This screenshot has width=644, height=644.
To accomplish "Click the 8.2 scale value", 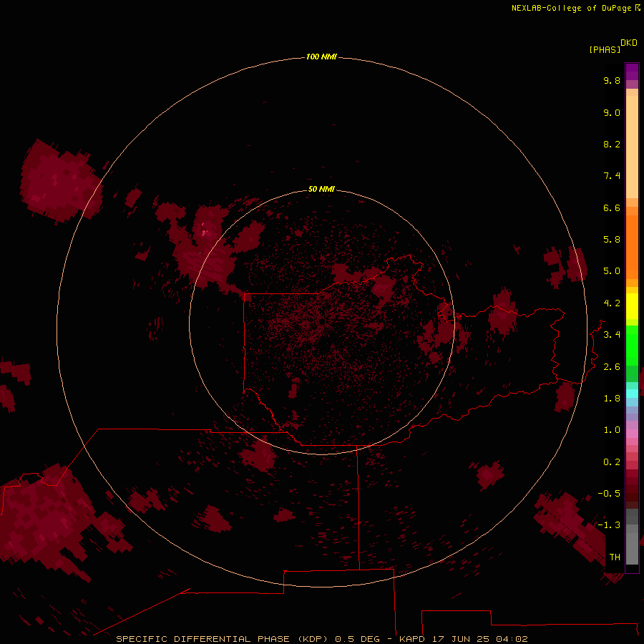I will click(x=612, y=144).
